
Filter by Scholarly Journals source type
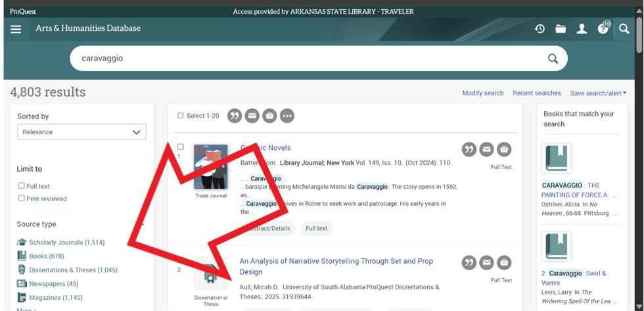tap(66, 243)
